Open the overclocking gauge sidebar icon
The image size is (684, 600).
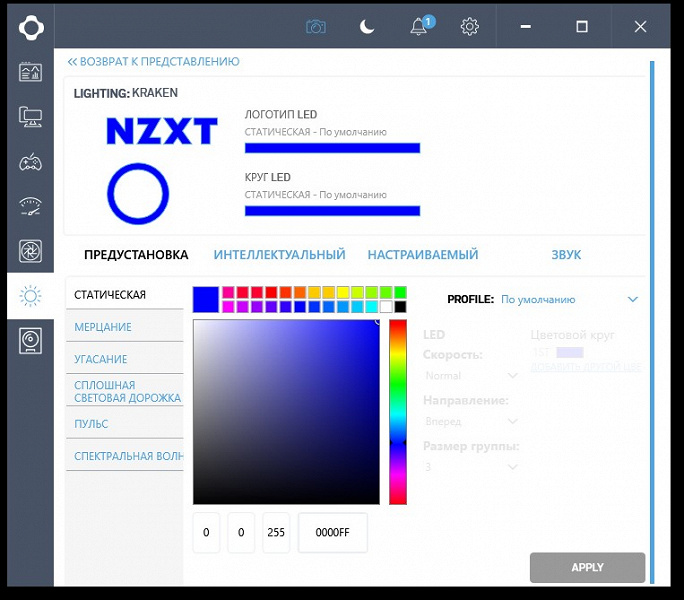point(31,206)
